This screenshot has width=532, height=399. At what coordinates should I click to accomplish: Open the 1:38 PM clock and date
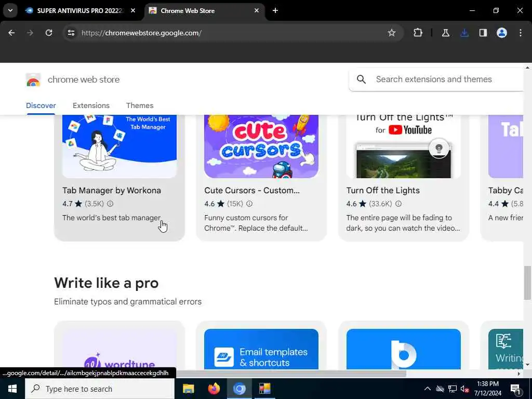(487, 389)
